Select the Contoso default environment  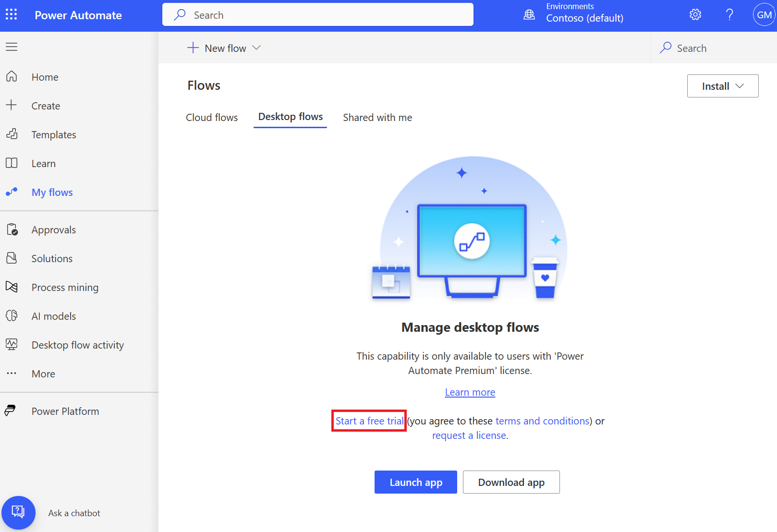[584, 14]
